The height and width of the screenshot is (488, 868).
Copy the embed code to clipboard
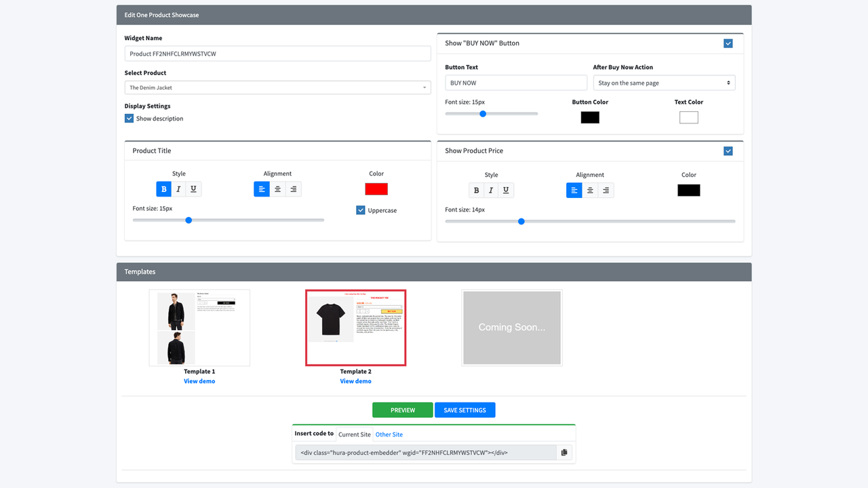(564, 452)
